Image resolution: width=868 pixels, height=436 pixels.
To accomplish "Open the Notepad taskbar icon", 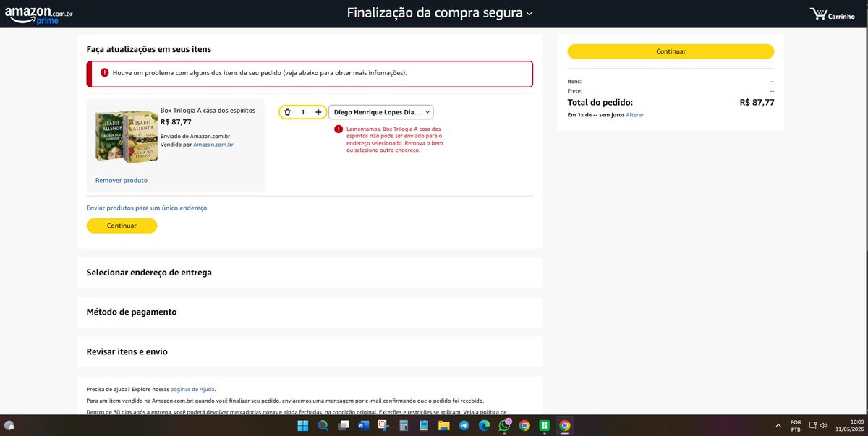I will [x=424, y=425].
